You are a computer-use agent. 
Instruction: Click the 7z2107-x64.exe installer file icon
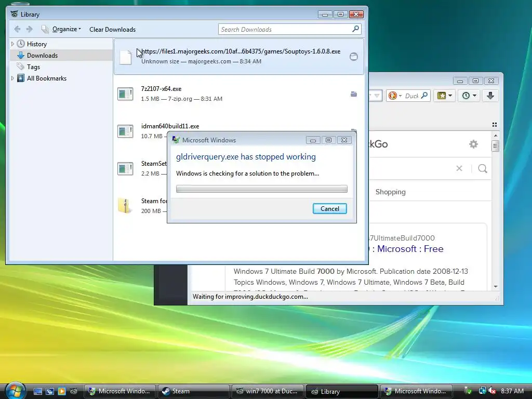pyautogui.click(x=125, y=94)
